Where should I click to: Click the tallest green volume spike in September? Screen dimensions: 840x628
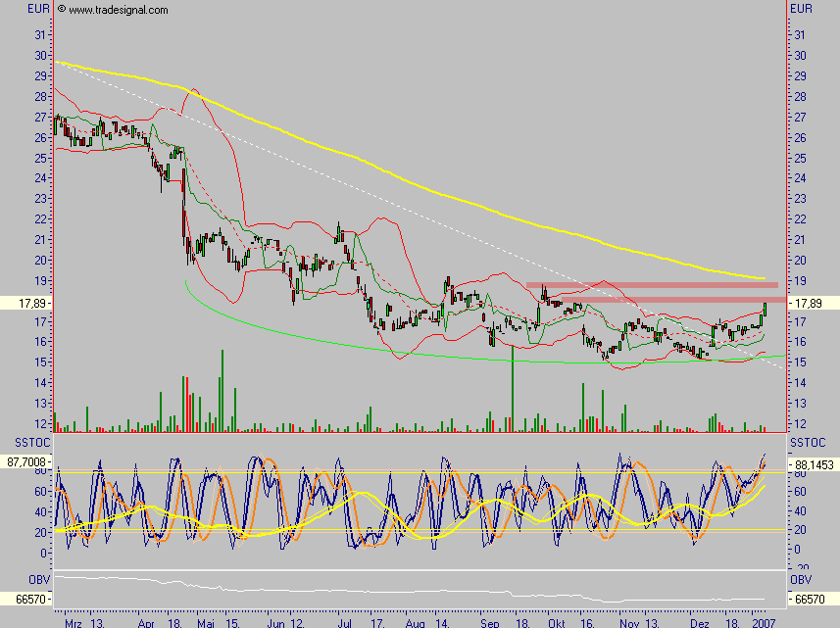512,387
